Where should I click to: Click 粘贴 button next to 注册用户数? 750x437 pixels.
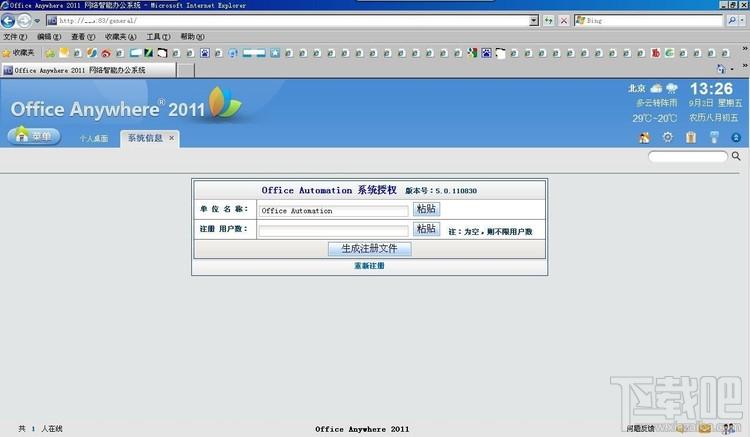click(426, 229)
